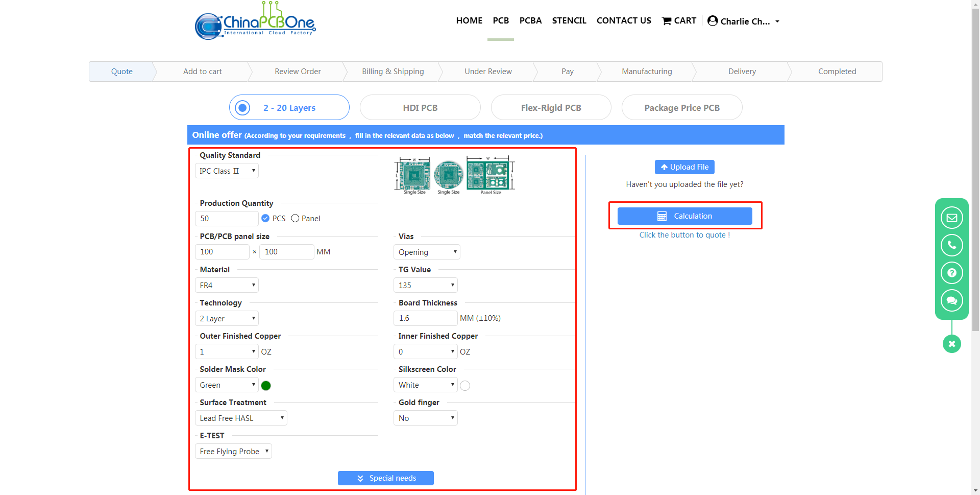Click the Upload File button
The height and width of the screenshot is (495, 980).
684,167
